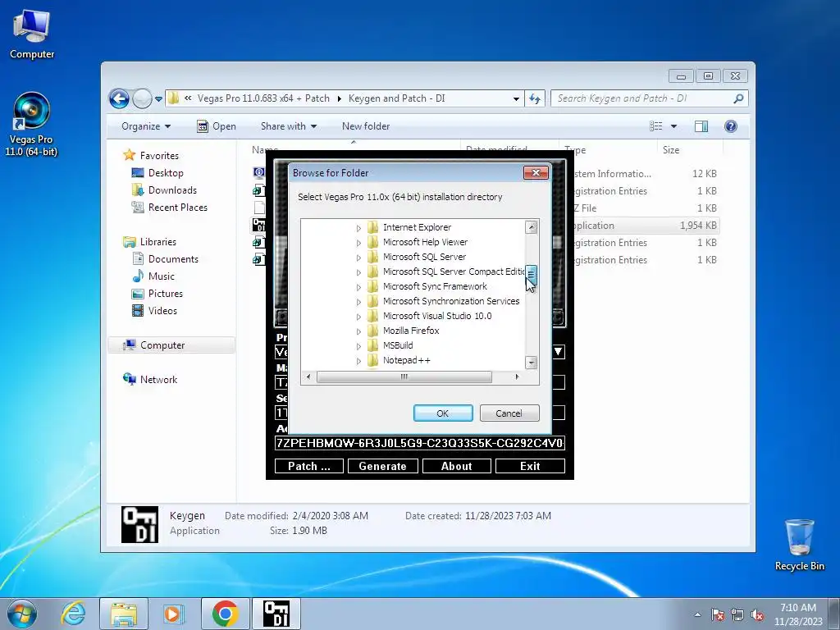
Task: Close the Browse for Folder dialog
Action: pyautogui.click(x=536, y=172)
